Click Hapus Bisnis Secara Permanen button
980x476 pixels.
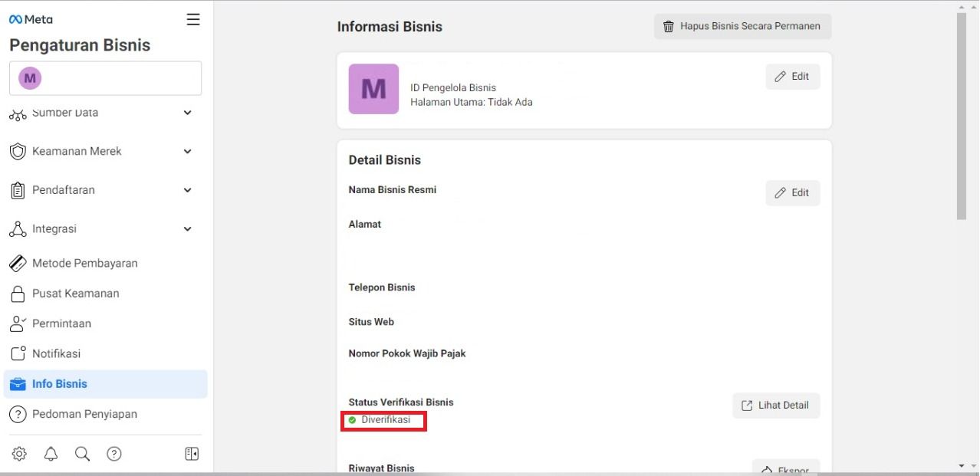pyautogui.click(x=742, y=26)
